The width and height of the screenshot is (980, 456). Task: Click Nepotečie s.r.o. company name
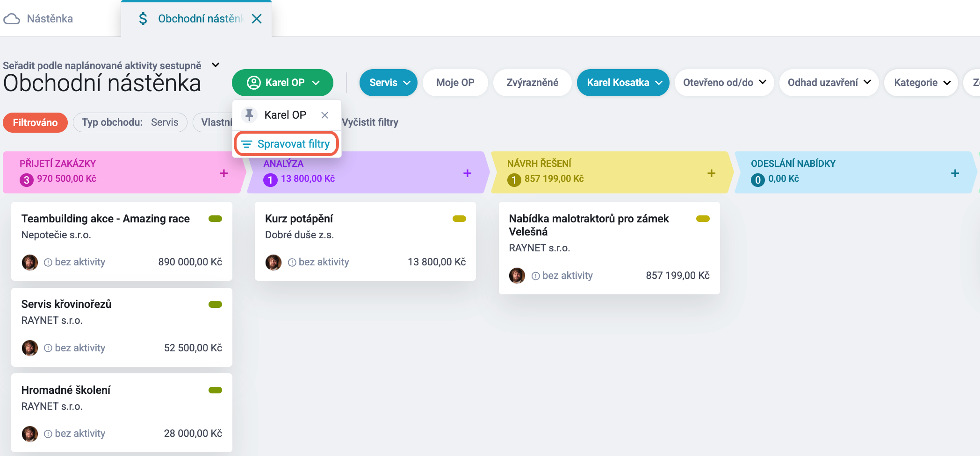(56, 235)
